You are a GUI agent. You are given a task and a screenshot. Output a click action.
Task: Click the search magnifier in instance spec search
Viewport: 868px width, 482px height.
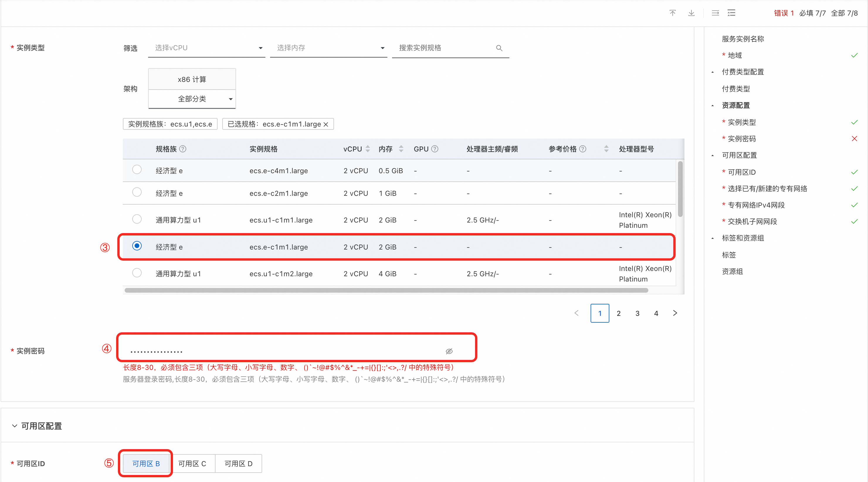pyautogui.click(x=499, y=48)
